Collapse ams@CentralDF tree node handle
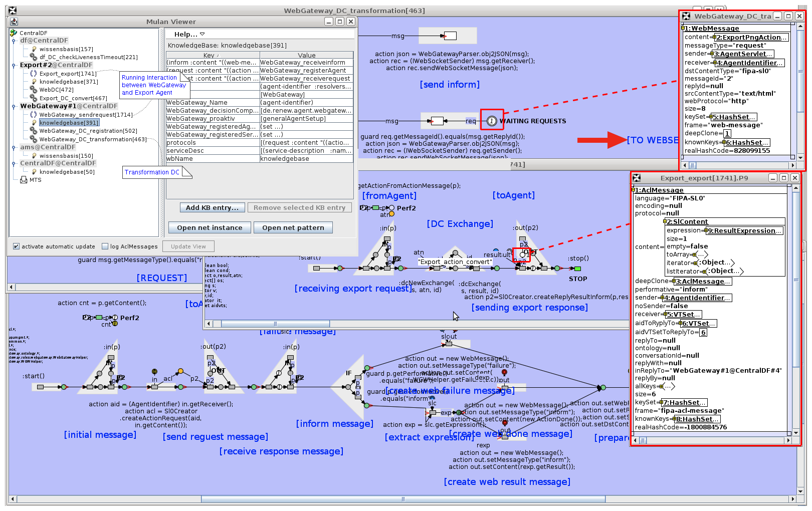Viewport: 812px width, 511px height. [x=14, y=147]
